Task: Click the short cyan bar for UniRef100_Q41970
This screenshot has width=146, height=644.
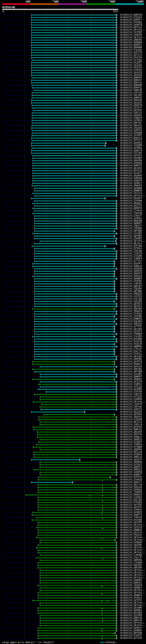Action: point(56,459)
